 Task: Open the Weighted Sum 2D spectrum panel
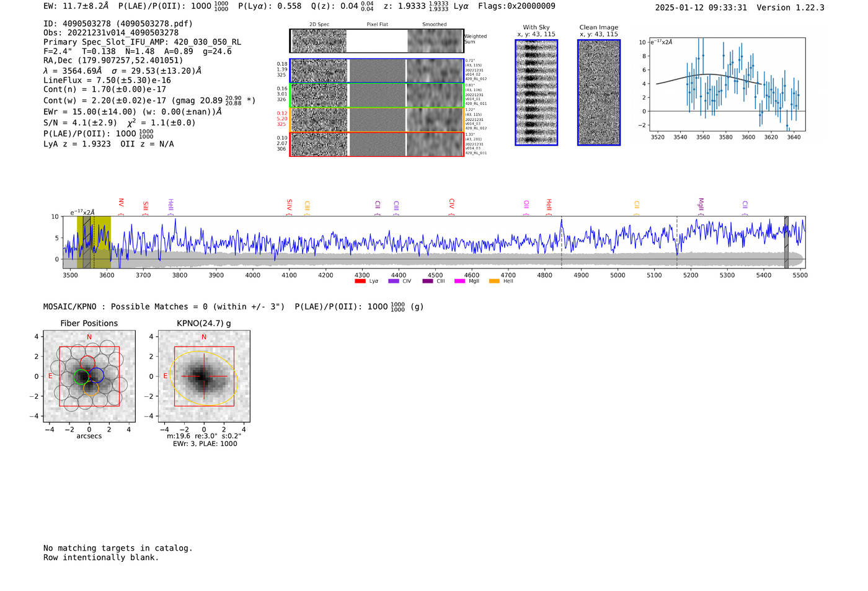pyautogui.click(x=319, y=41)
